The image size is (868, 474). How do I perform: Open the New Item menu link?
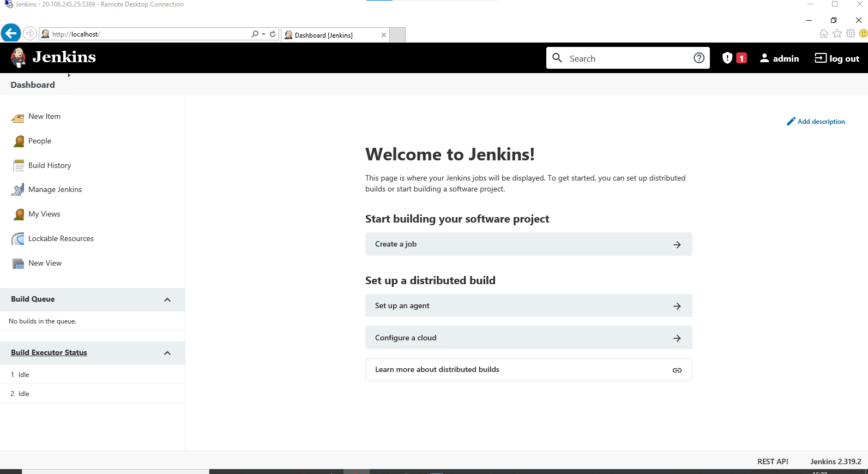coord(44,116)
